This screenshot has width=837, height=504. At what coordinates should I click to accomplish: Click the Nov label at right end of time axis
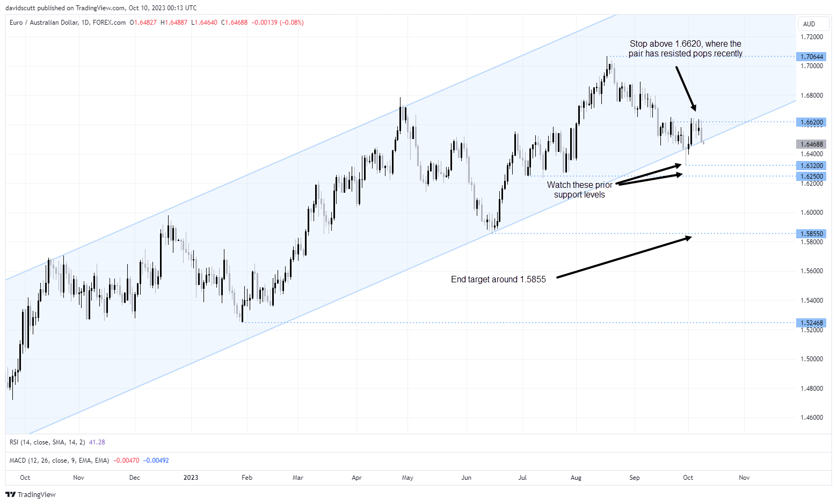pyautogui.click(x=744, y=478)
